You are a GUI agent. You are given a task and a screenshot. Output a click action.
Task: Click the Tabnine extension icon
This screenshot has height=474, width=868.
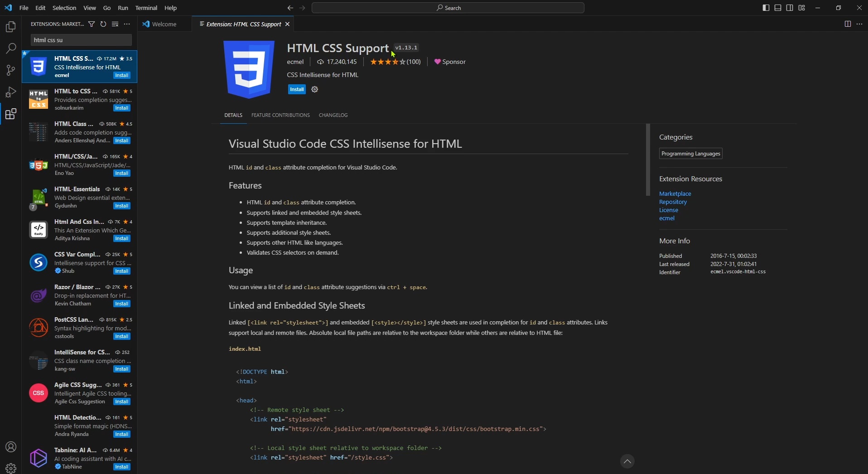pyautogui.click(x=39, y=458)
